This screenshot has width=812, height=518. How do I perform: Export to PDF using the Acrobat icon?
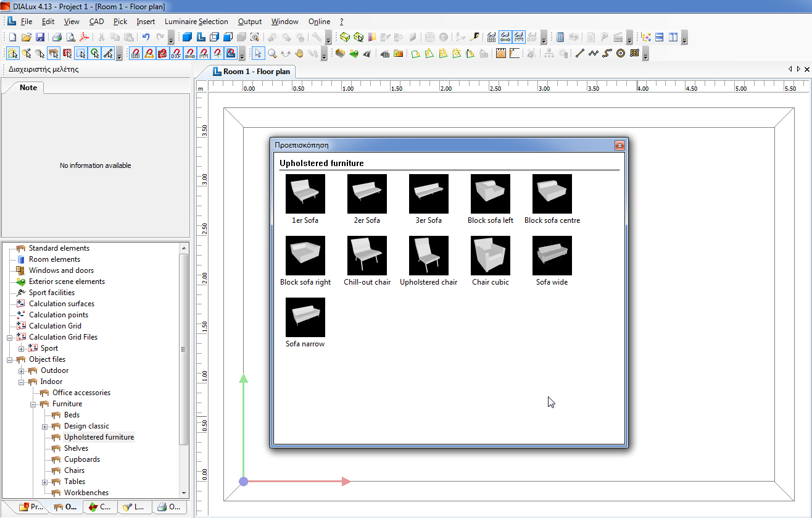pyautogui.click(x=84, y=37)
